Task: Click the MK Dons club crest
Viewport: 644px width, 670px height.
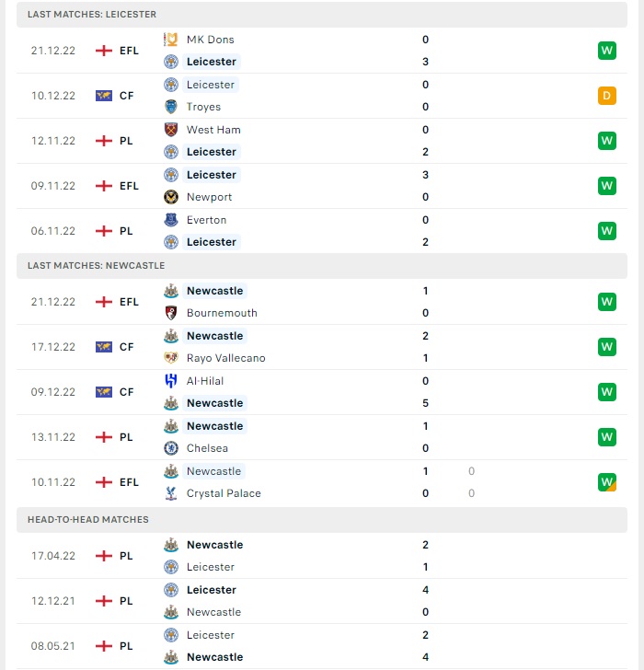Action: click(x=171, y=40)
